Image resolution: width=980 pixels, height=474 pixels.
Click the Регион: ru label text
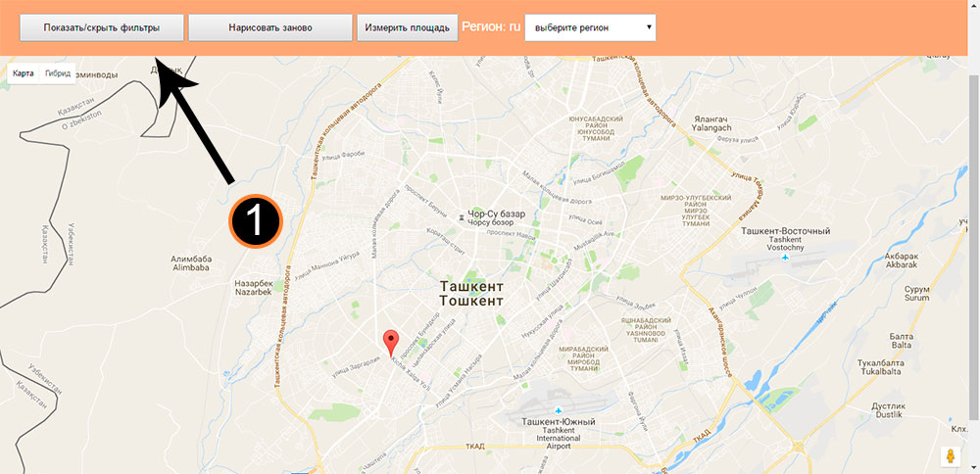tap(491, 26)
